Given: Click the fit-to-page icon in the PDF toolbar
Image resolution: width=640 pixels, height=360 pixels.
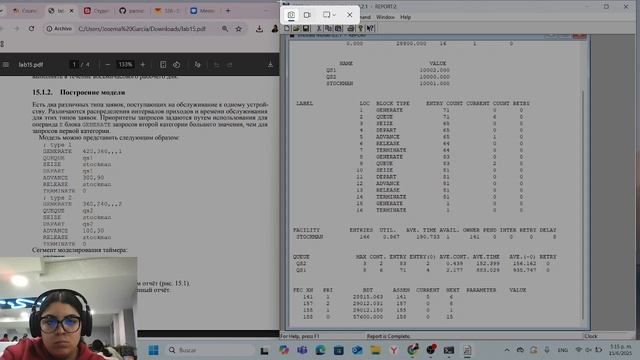Looking at the screenshot, I should pyautogui.click(x=163, y=64).
